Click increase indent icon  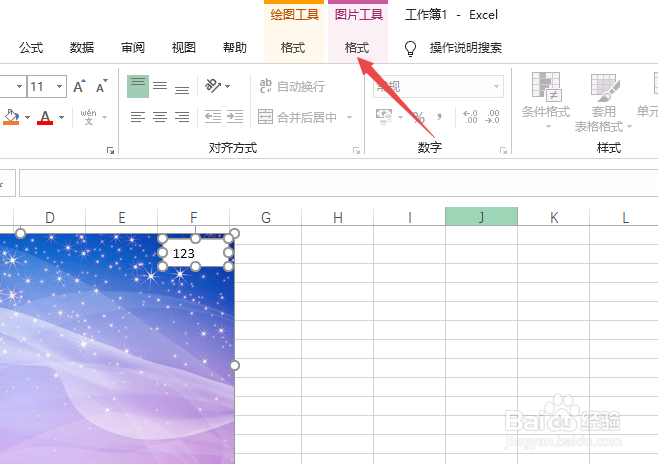coord(235,117)
